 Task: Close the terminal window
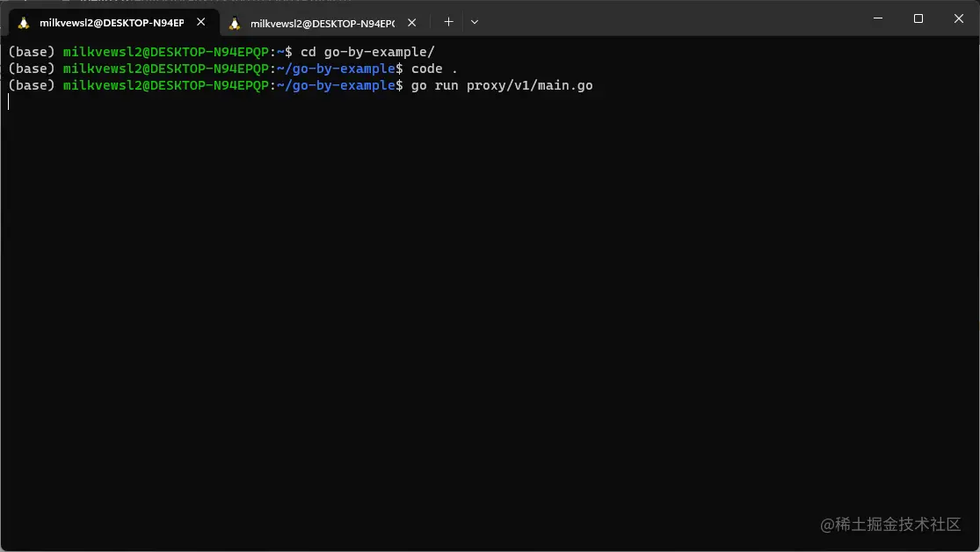tap(959, 18)
